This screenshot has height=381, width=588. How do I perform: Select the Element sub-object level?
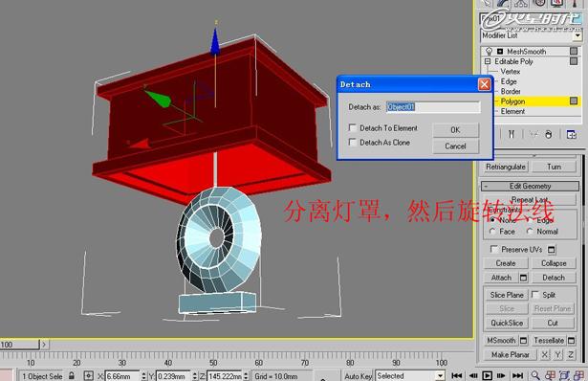[x=512, y=111]
